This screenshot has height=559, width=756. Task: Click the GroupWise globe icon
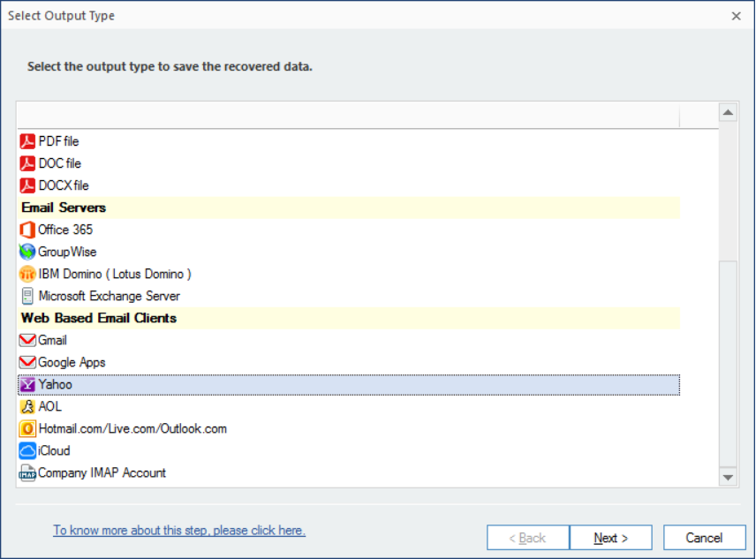(x=27, y=252)
